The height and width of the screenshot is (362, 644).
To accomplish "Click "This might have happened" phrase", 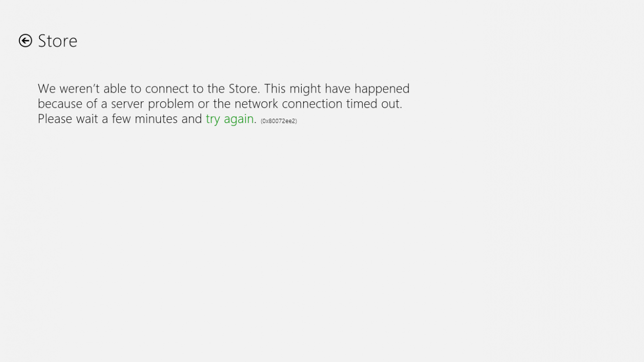I will [x=337, y=89].
